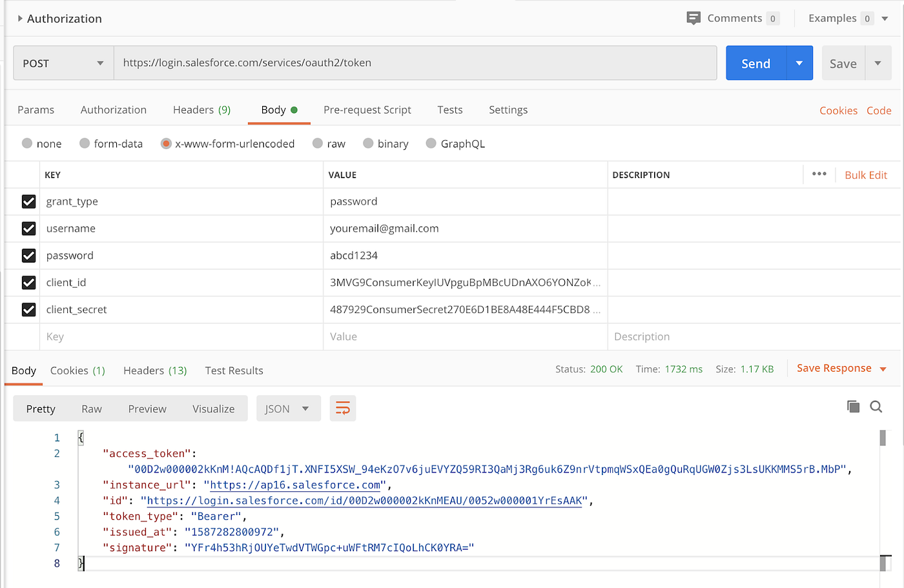Uncheck the client_id parameter checkbox
904x588 pixels.
[x=28, y=283]
